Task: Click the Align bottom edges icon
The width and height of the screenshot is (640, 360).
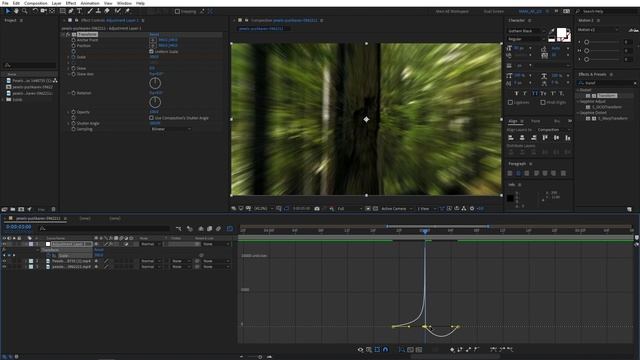Action: 568,138
